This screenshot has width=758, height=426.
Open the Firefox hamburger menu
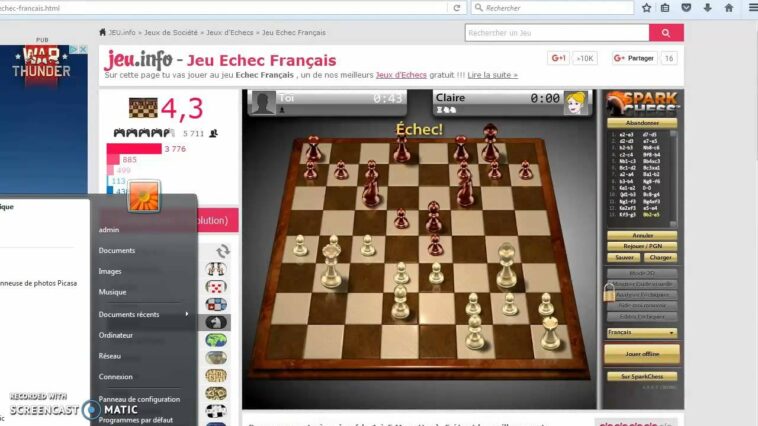click(x=752, y=8)
